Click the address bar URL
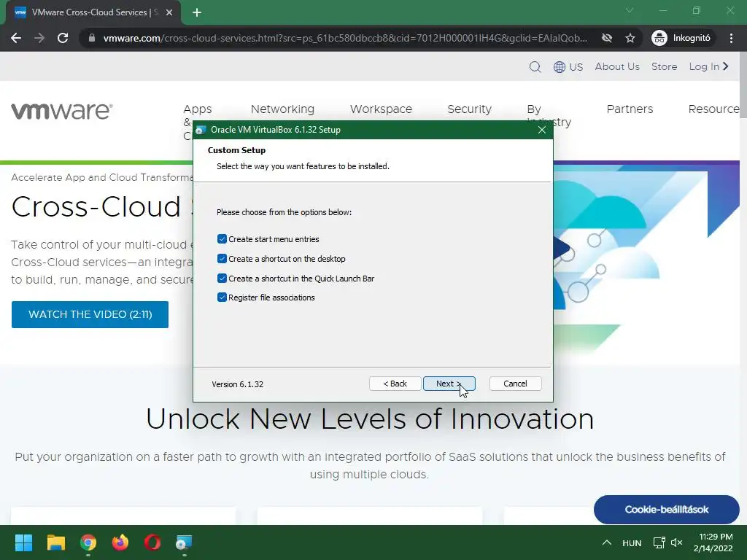This screenshot has width=747, height=560. point(345,38)
